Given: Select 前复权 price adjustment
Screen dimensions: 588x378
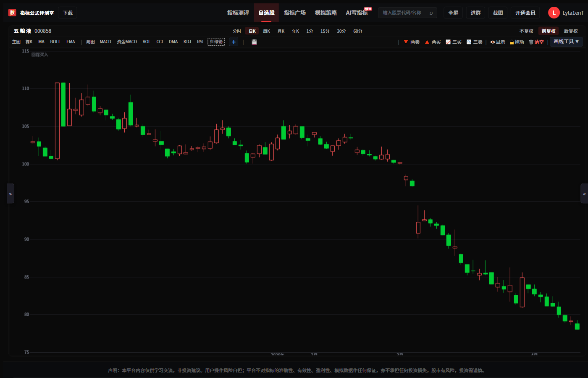Looking at the screenshot, I should (549, 31).
